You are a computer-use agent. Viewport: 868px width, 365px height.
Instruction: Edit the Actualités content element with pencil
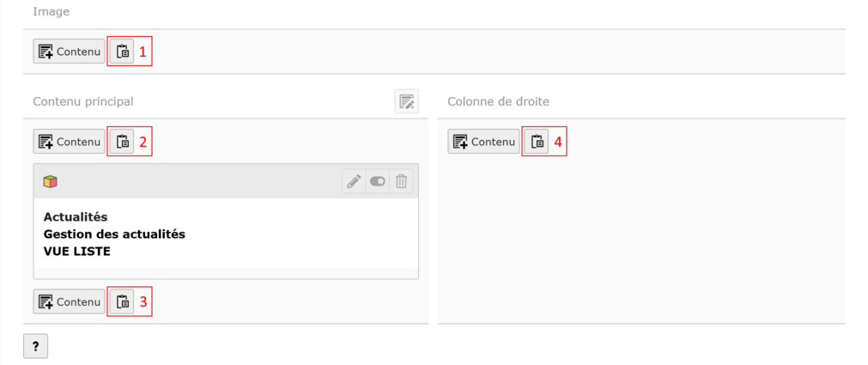354,181
